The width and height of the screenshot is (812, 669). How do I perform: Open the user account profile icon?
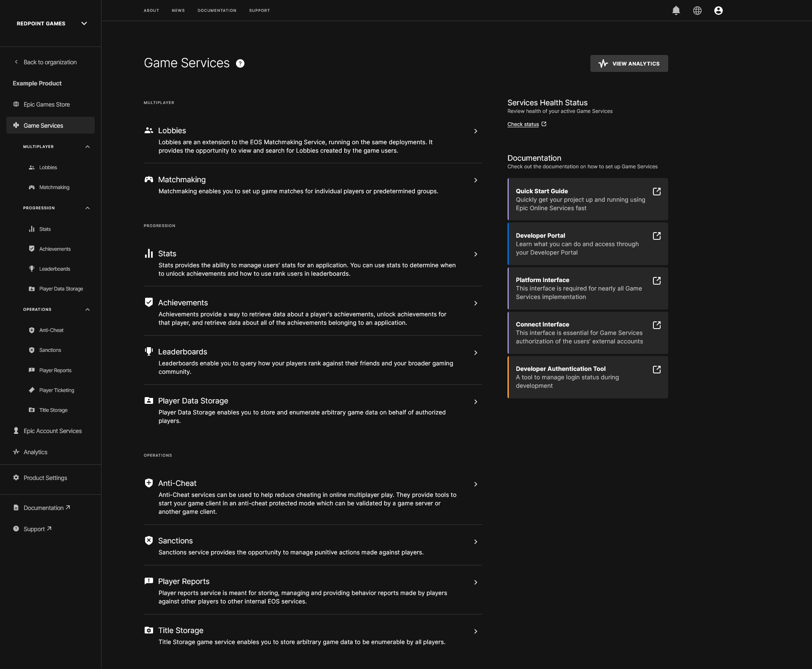click(718, 10)
